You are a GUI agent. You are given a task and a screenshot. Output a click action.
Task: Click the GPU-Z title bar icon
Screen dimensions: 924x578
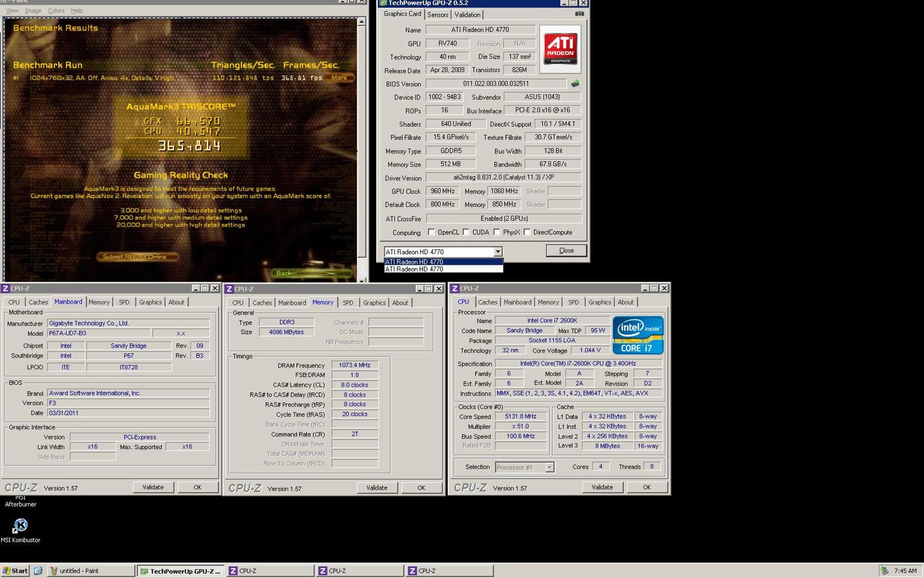(x=383, y=3)
